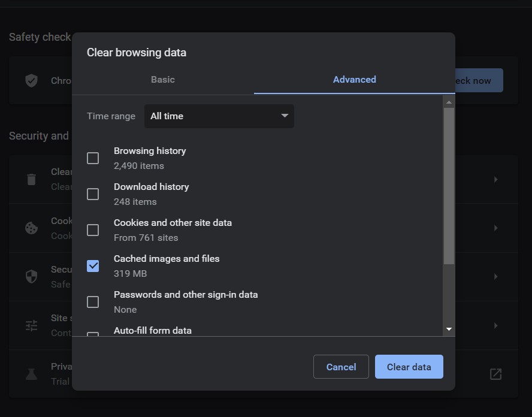
Task: Tick the Cookies and other site data checkbox
Action: (93, 230)
